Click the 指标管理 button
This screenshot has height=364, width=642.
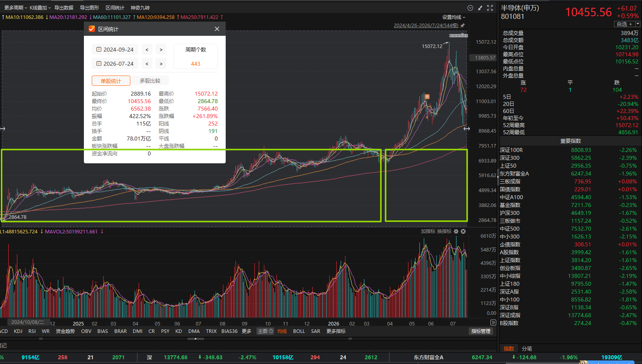pyautogui.click(x=481, y=331)
